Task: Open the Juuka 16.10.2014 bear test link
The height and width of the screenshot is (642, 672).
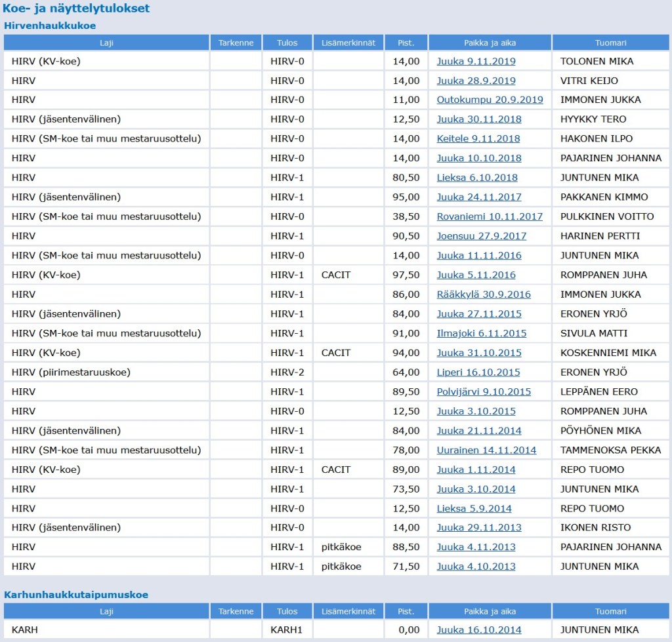Action: click(479, 630)
